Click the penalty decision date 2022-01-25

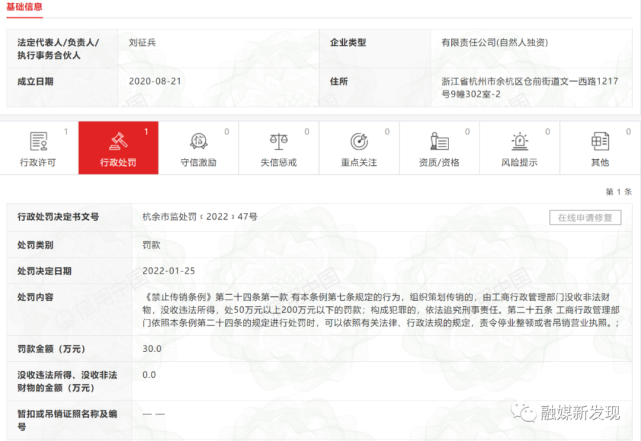(168, 271)
